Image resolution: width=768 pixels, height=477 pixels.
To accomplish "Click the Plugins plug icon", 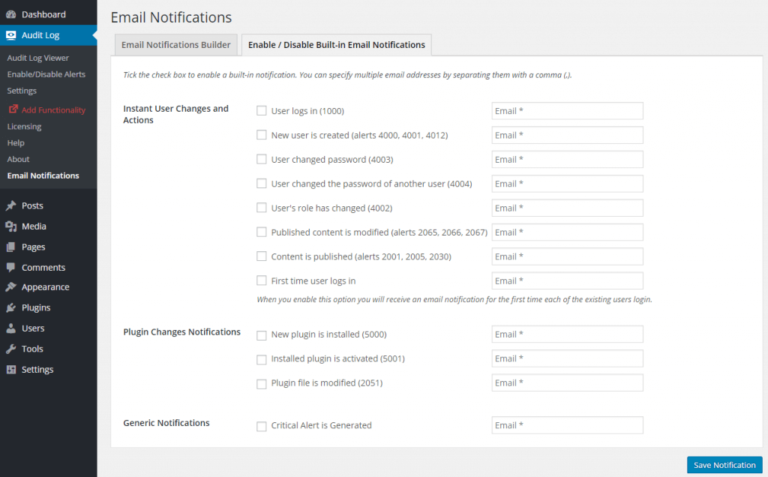I will 11,308.
